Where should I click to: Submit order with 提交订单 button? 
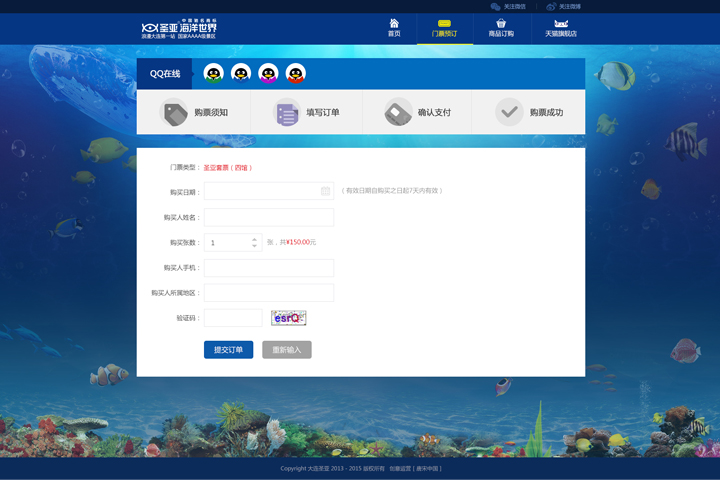click(228, 350)
